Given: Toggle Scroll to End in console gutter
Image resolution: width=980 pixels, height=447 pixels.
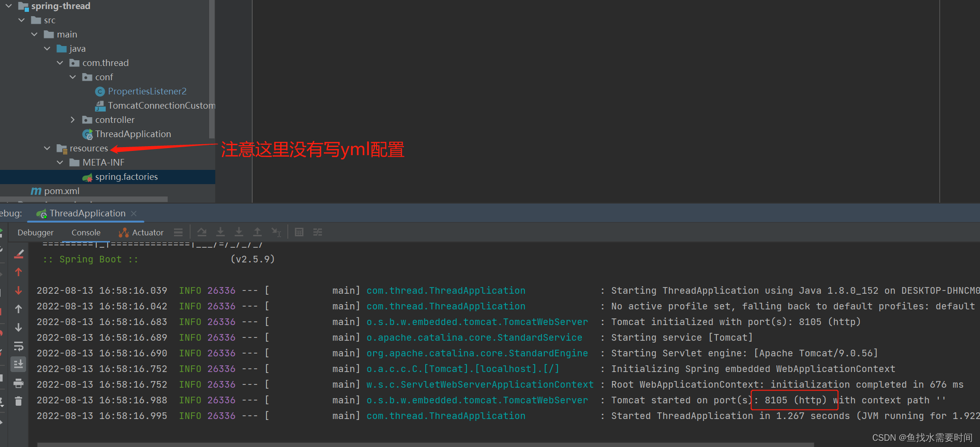Looking at the screenshot, I should [x=18, y=364].
